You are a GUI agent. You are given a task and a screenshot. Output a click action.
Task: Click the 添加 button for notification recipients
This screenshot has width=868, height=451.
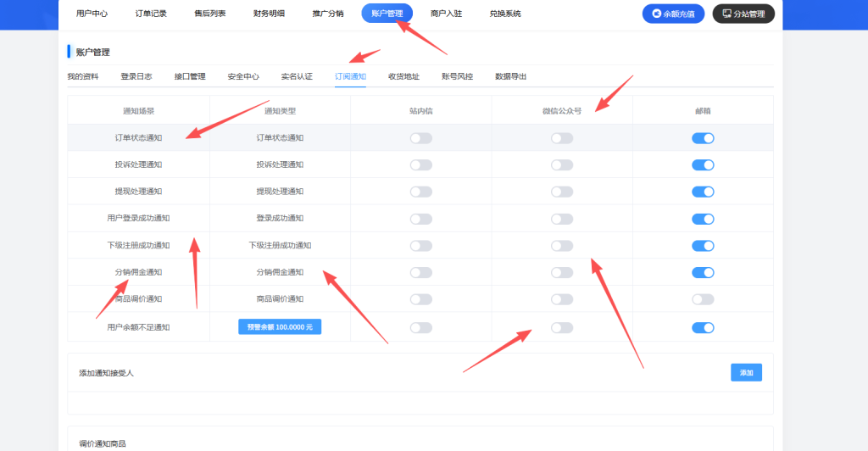[x=746, y=372]
